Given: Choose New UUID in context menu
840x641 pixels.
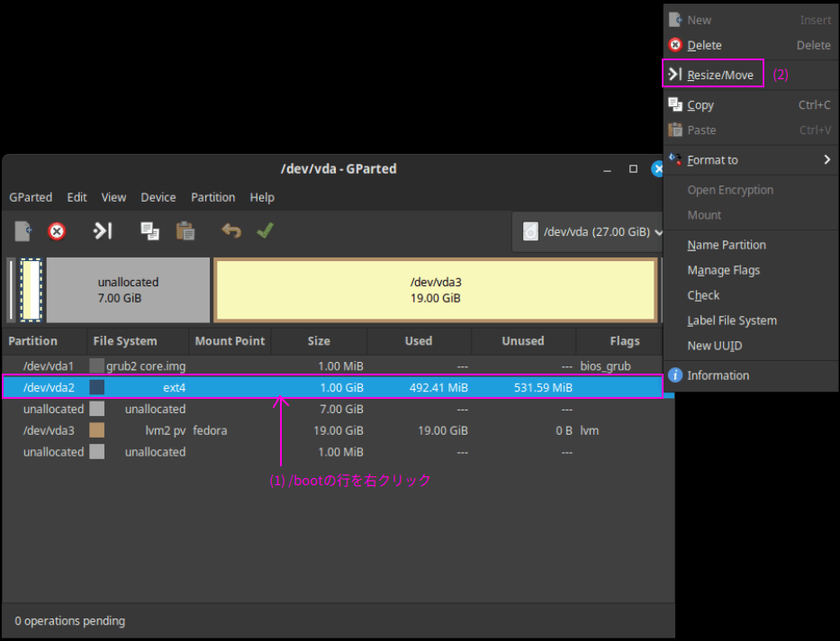Looking at the screenshot, I should click(751, 346).
